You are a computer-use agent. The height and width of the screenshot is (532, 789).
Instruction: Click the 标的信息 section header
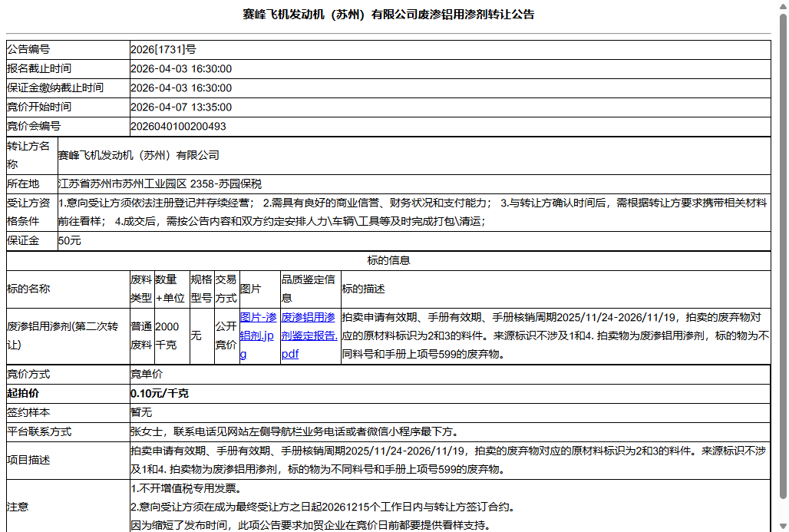(388, 260)
